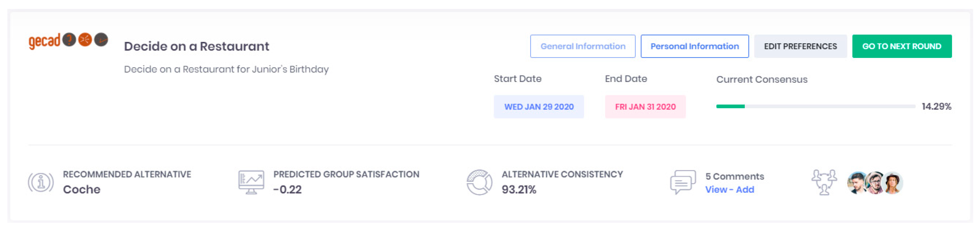Click the Recommended Alternative info icon

[x=41, y=182]
